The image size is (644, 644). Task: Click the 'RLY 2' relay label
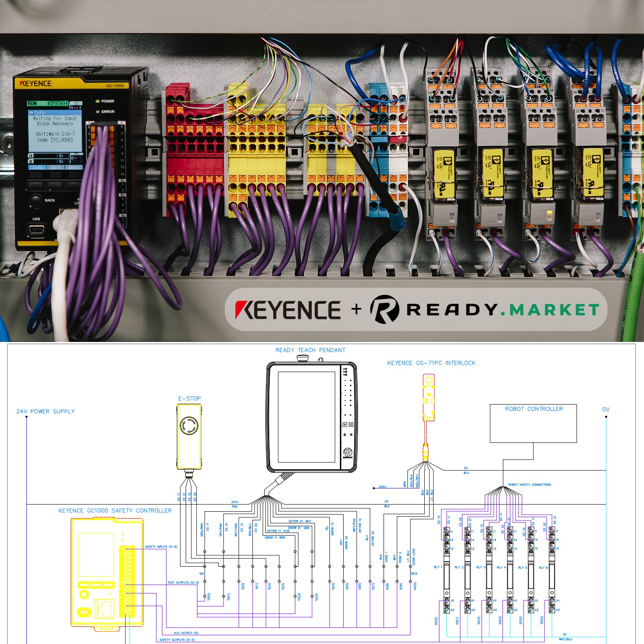(459, 567)
